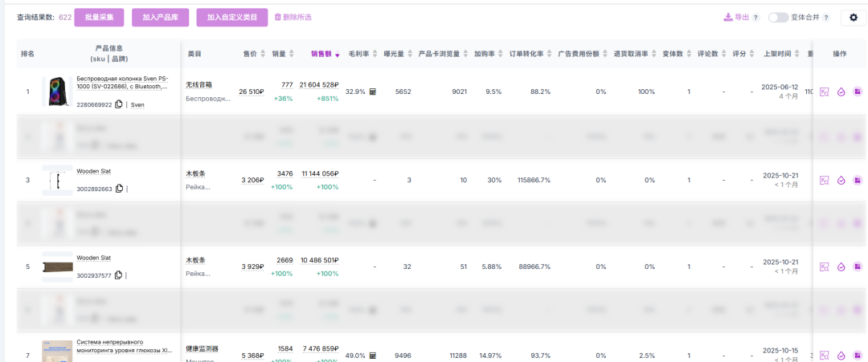Image resolution: width=868 pixels, height=362 pixels.
Task: Open the table settings gear
Action: coord(854,18)
